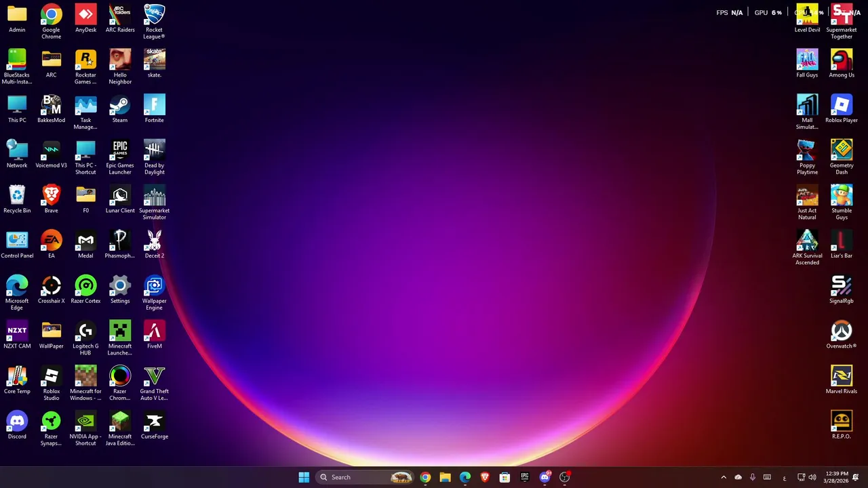868x488 pixels.
Task: Switch to OBS Studio on the taskbar
Action: point(564,477)
